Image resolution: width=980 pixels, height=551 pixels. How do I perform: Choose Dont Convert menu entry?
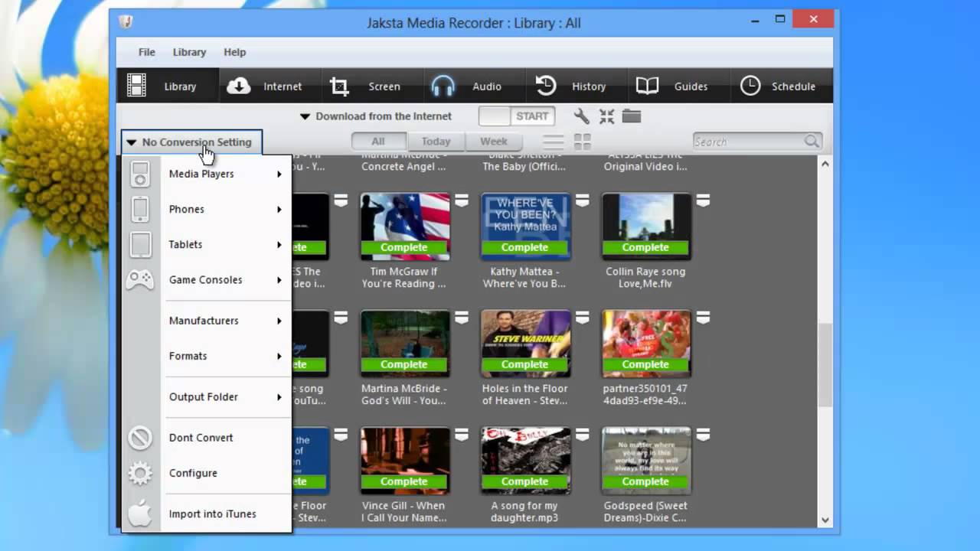click(201, 438)
